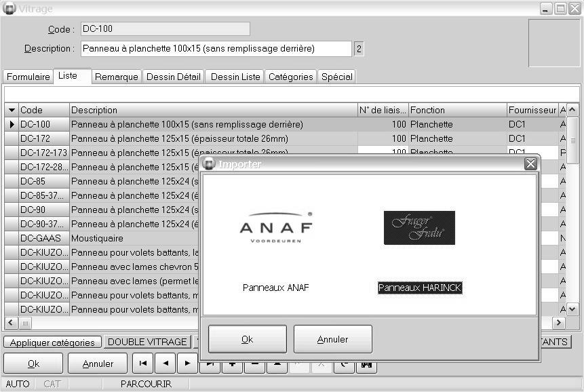584x392 pixels.
Task: Sort by the Fonction column header
Action: 458,110
